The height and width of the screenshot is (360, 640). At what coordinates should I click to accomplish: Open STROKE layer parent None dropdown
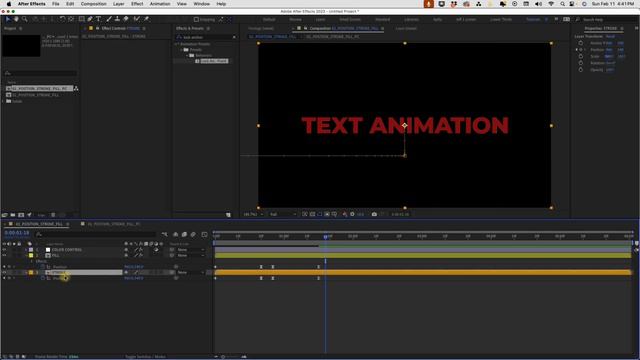click(x=191, y=272)
